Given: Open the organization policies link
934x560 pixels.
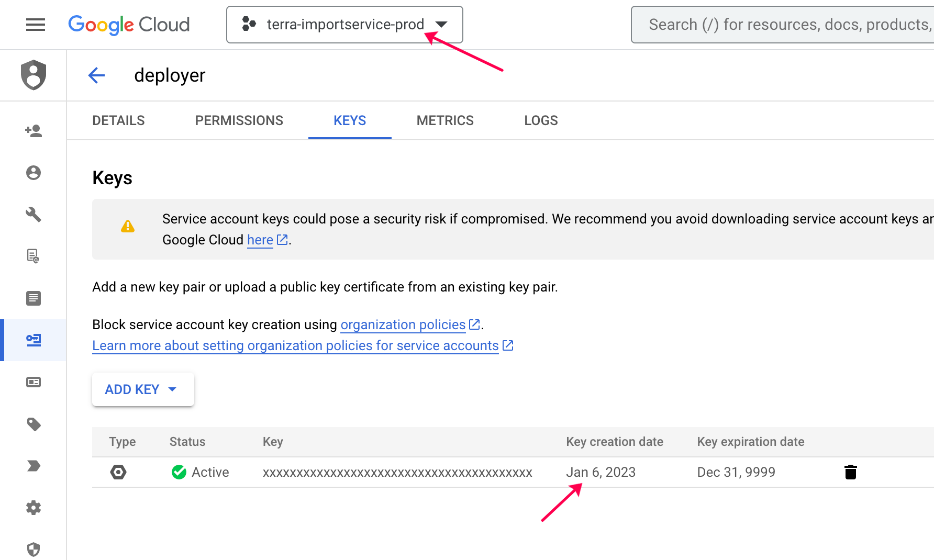Looking at the screenshot, I should 403,324.
